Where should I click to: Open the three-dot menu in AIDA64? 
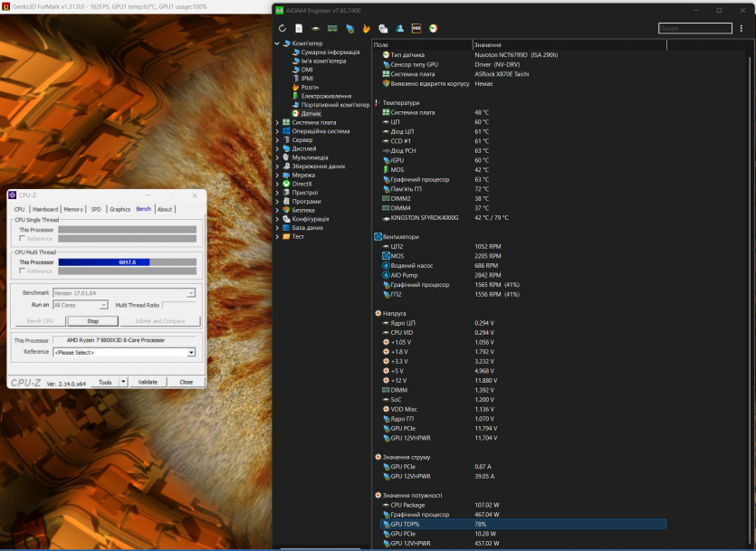[x=742, y=29]
